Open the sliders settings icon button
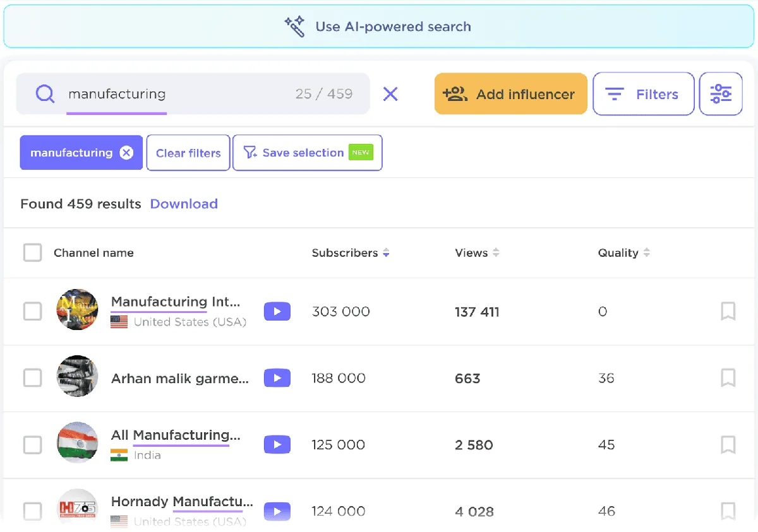 [721, 94]
